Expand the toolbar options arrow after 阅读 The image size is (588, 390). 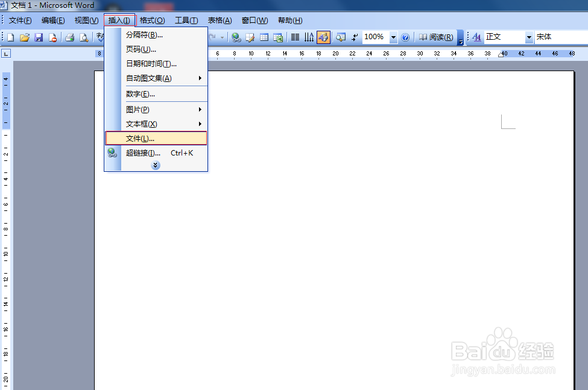[x=461, y=37]
